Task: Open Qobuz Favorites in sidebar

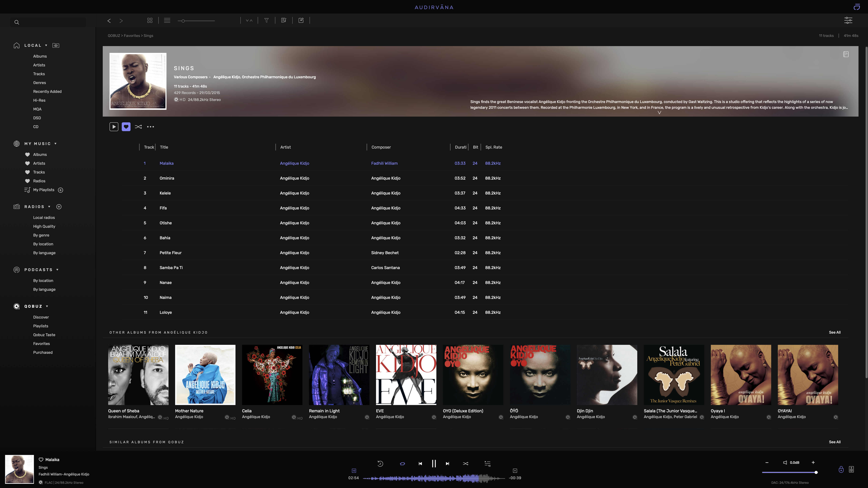Action: pos(41,343)
